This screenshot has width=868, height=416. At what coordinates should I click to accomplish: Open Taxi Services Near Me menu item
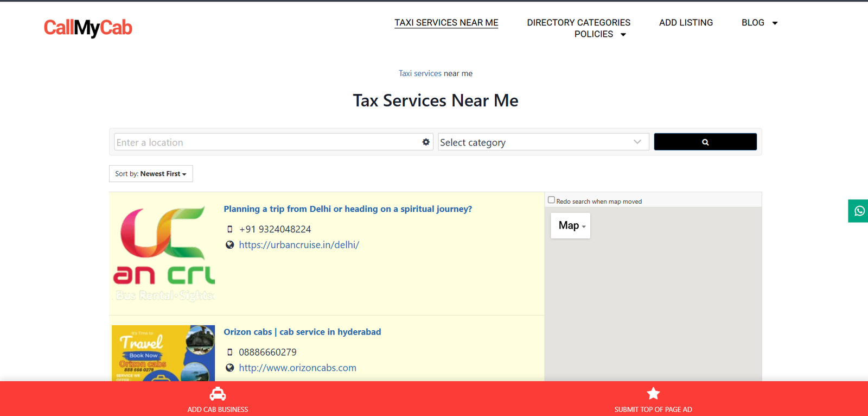(446, 23)
